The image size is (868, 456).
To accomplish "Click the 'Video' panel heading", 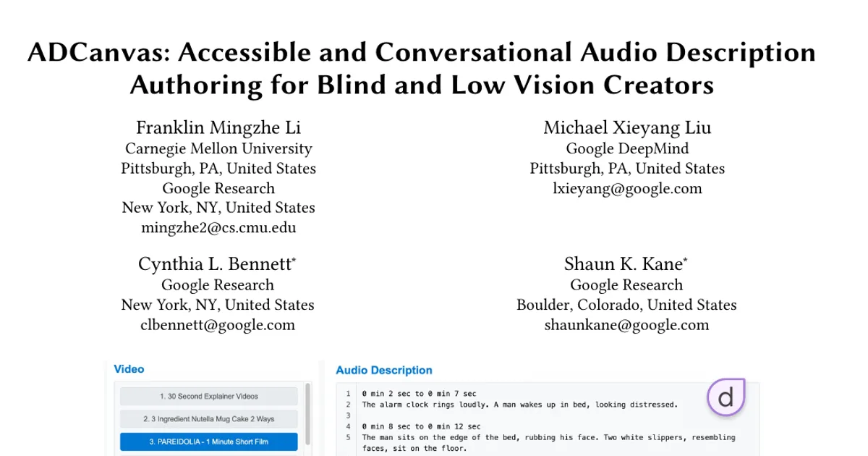I will [x=129, y=369].
